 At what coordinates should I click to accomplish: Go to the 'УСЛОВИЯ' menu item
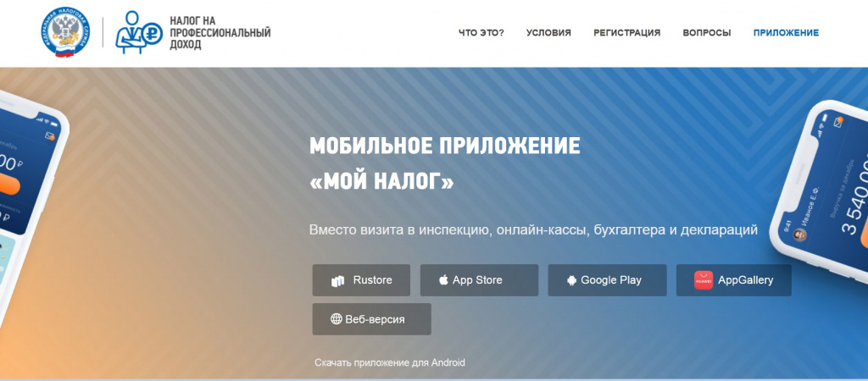548,33
